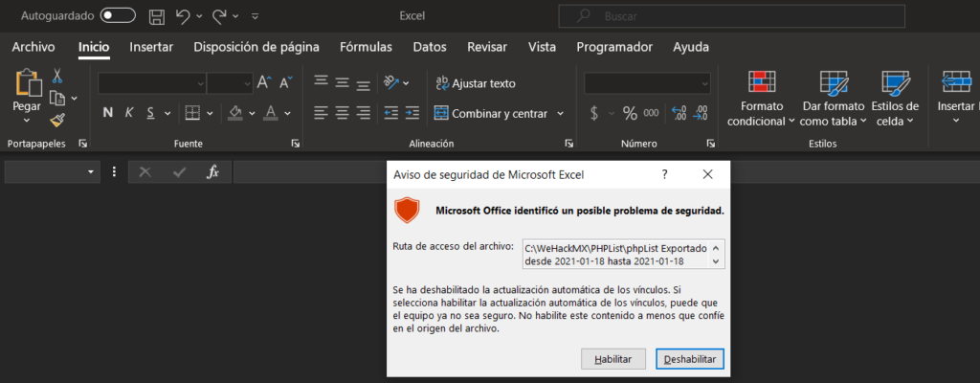Screen dimensions: 980x383
Task: Open the Archivo menu
Action: pos(33,47)
